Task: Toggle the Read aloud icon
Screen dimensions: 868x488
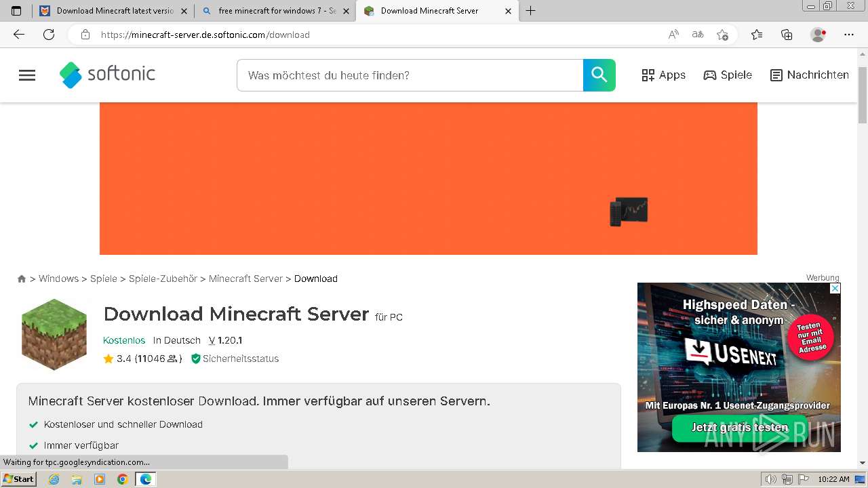Action: tap(673, 35)
